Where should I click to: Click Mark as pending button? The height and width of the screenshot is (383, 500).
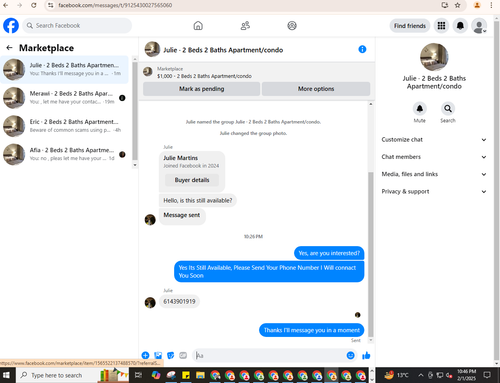[201, 89]
